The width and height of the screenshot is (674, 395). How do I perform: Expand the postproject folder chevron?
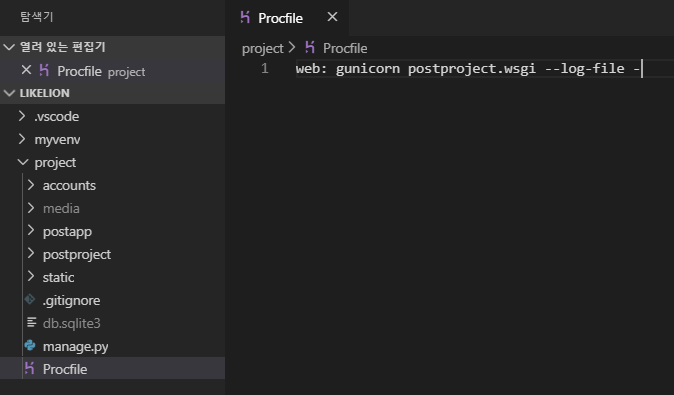(31, 254)
